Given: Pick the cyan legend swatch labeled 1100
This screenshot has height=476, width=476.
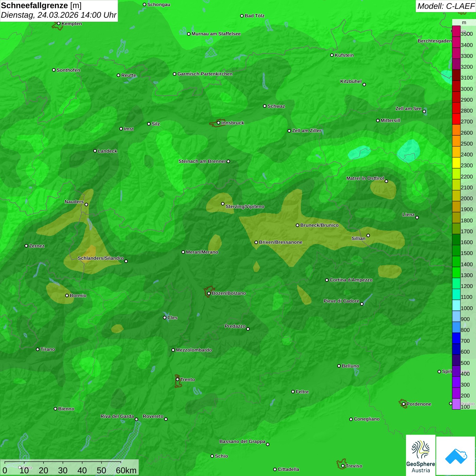Looking at the screenshot, I should [x=456, y=294].
